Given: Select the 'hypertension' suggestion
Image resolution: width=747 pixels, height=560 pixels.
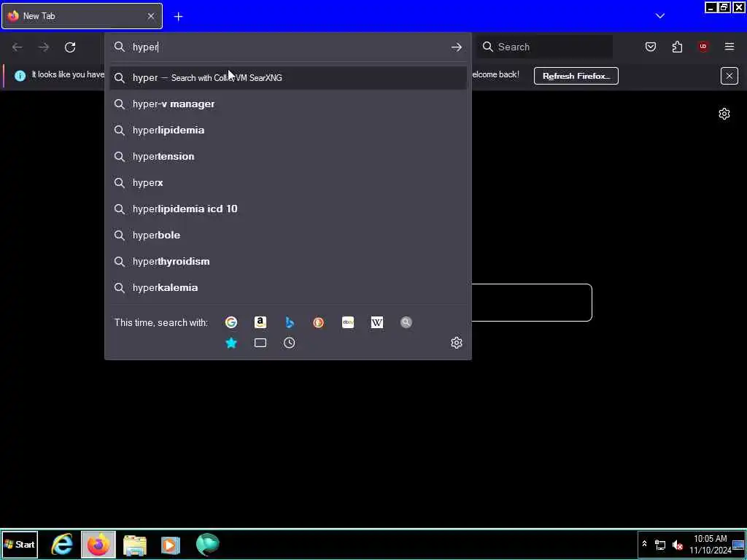Looking at the screenshot, I should click(x=287, y=156).
